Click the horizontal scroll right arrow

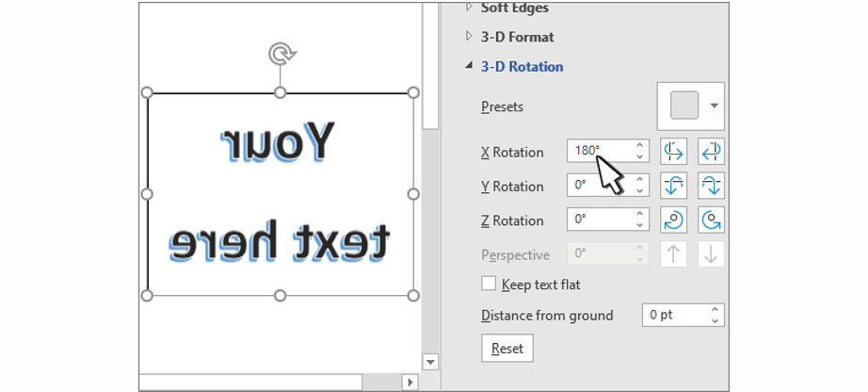point(410,382)
